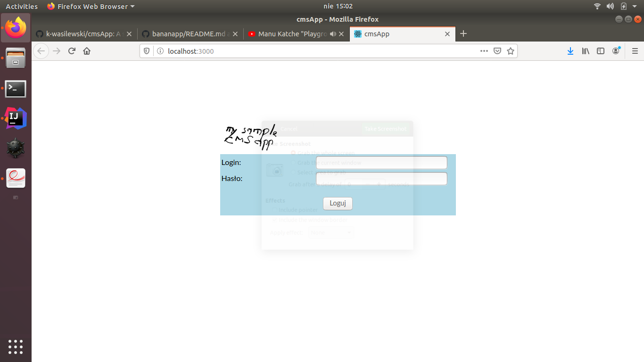Focus the Login input field

tap(381, 163)
